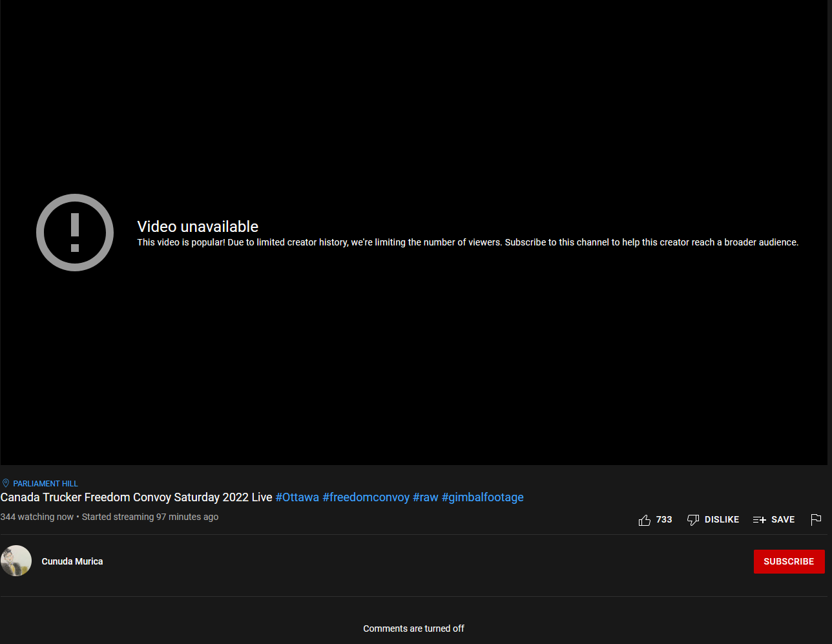Click the report flag icon

pos(816,520)
